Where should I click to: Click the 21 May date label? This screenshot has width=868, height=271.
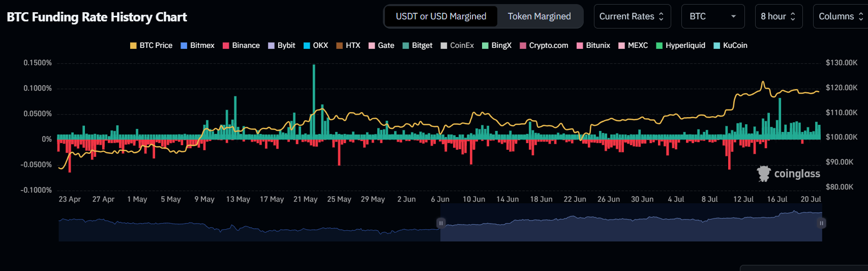(305, 199)
